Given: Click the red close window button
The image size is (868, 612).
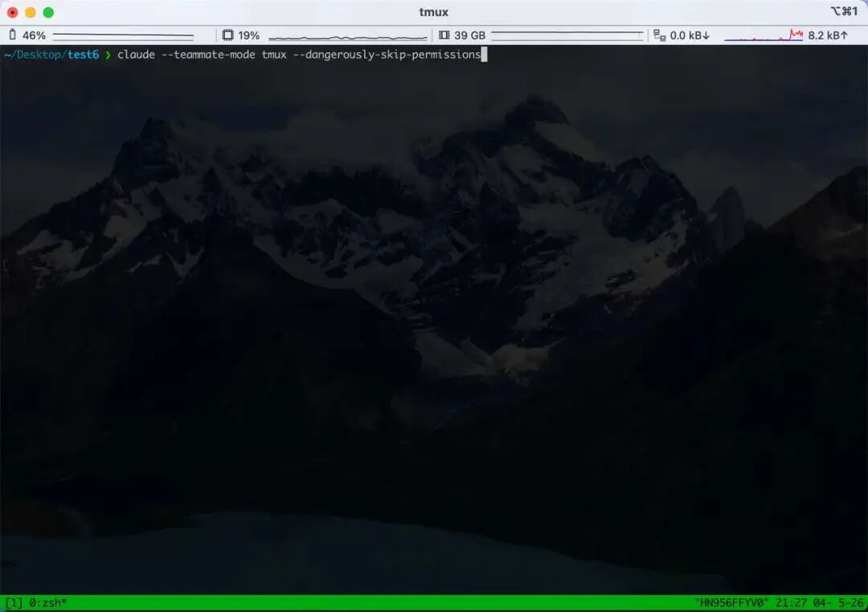Looking at the screenshot, I should click(12, 12).
